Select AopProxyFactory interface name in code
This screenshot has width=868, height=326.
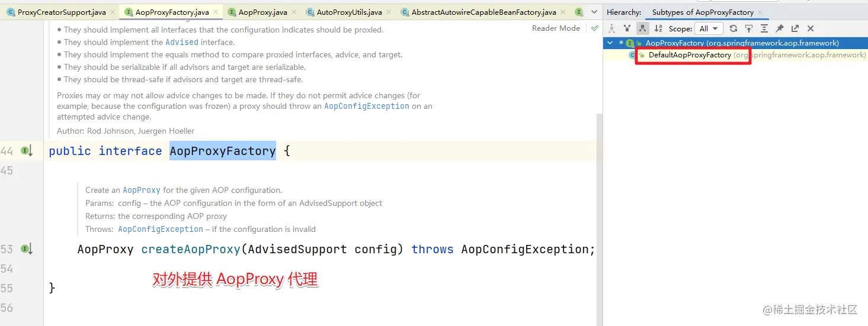click(x=223, y=151)
